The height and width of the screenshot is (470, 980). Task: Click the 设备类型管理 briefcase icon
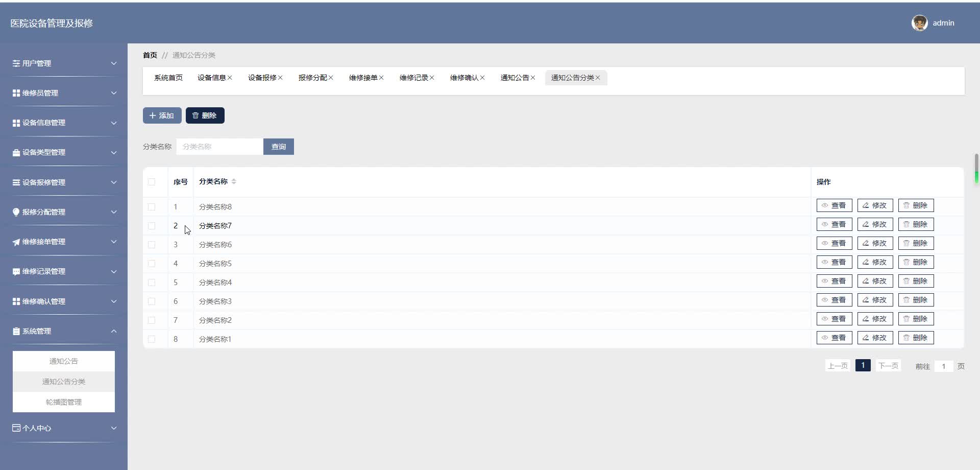pyautogui.click(x=16, y=153)
